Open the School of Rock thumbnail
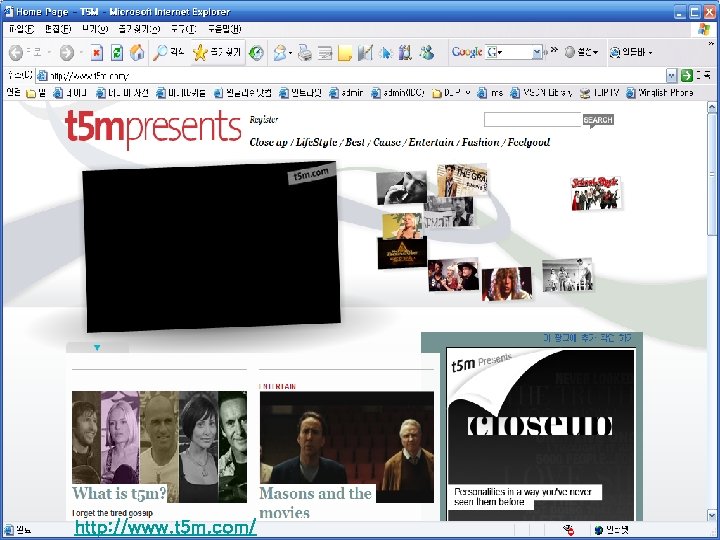The image size is (720, 540). coord(596,193)
